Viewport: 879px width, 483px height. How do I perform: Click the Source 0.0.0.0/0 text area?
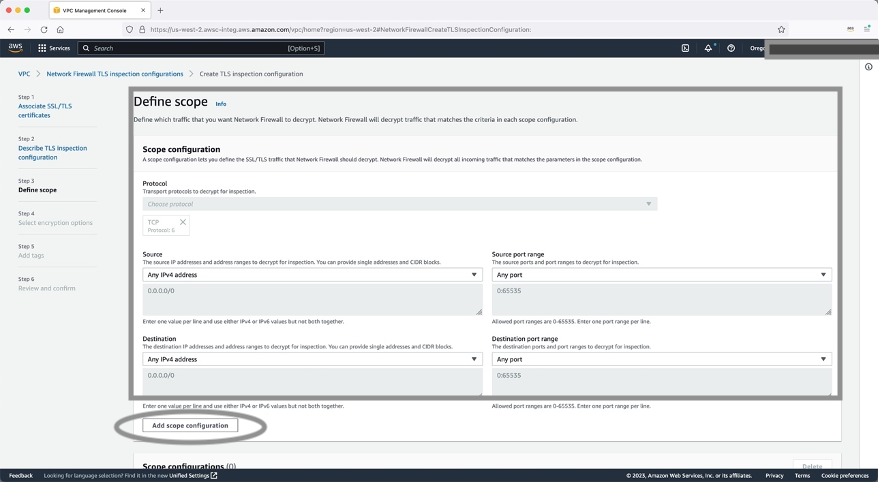pyautogui.click(x=312, y=299)
